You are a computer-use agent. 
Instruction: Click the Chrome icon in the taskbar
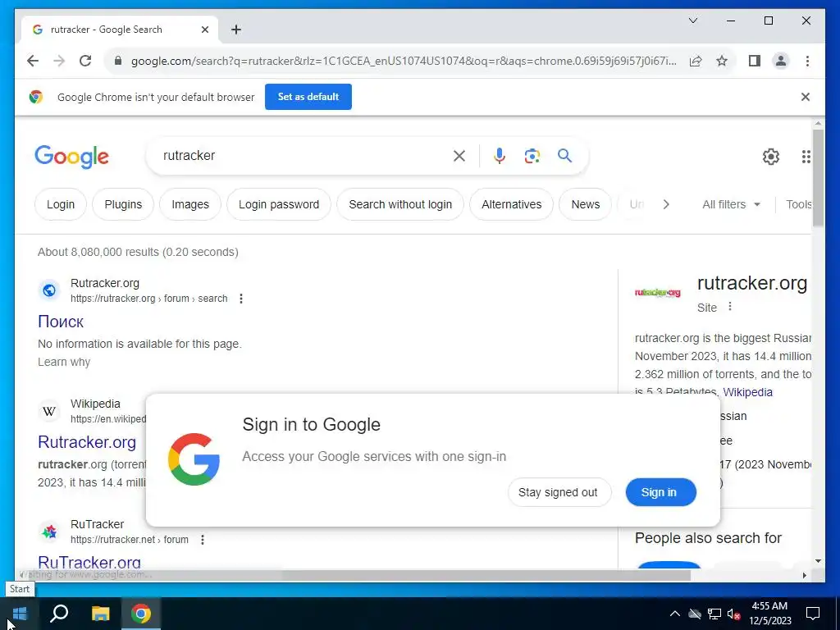click(141, 614)
